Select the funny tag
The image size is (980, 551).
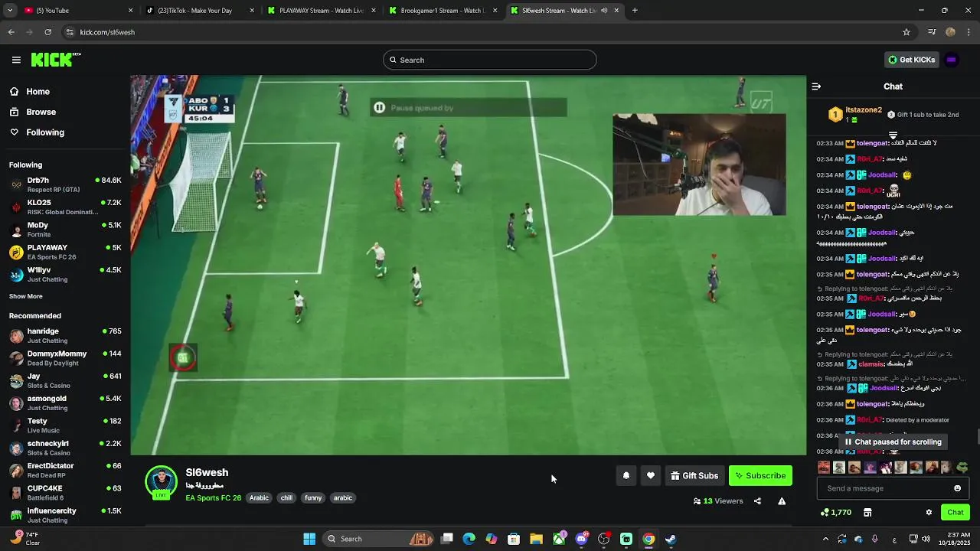(313, 497)
